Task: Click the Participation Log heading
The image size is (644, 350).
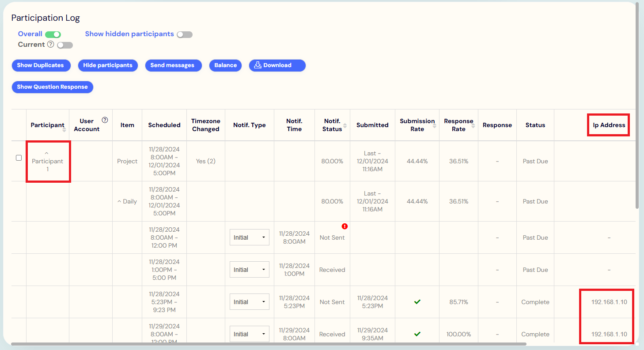Action: [x=45, y=18]
